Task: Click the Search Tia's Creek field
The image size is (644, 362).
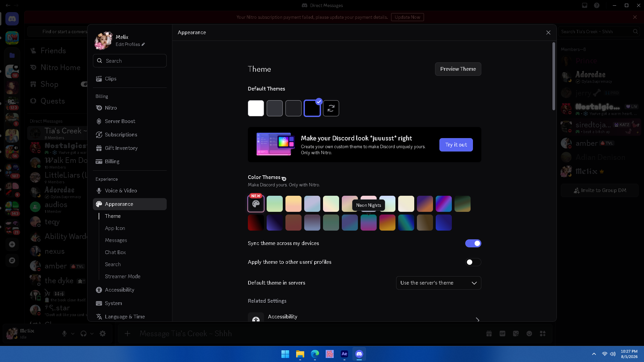Action: point(600,32)
